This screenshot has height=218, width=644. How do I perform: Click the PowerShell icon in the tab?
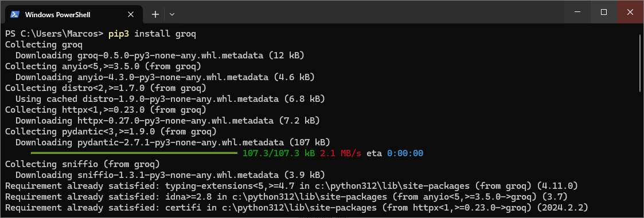15,14
